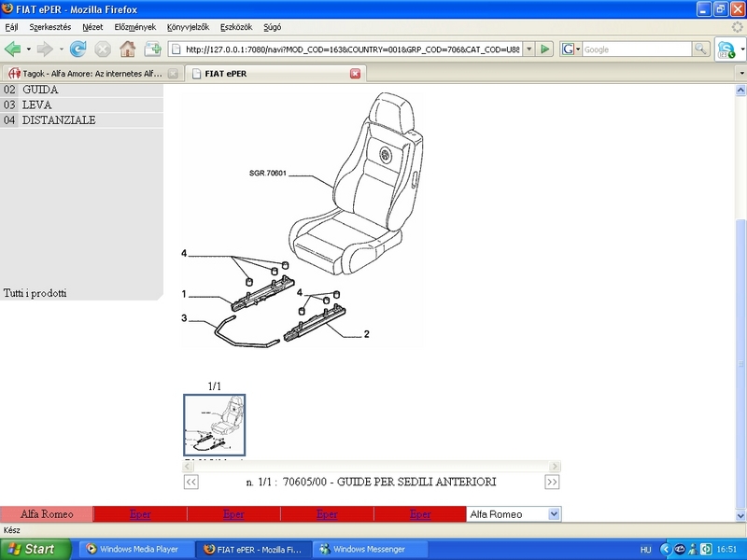
Task: Click Tutti i prodotti
Action: pyautogui.click(x=35, y=293)
